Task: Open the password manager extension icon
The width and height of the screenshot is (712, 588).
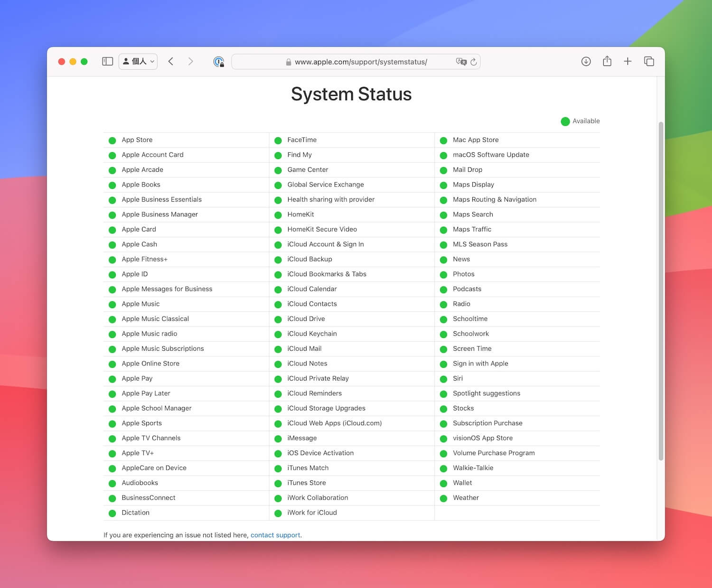Action: [218, 62]
